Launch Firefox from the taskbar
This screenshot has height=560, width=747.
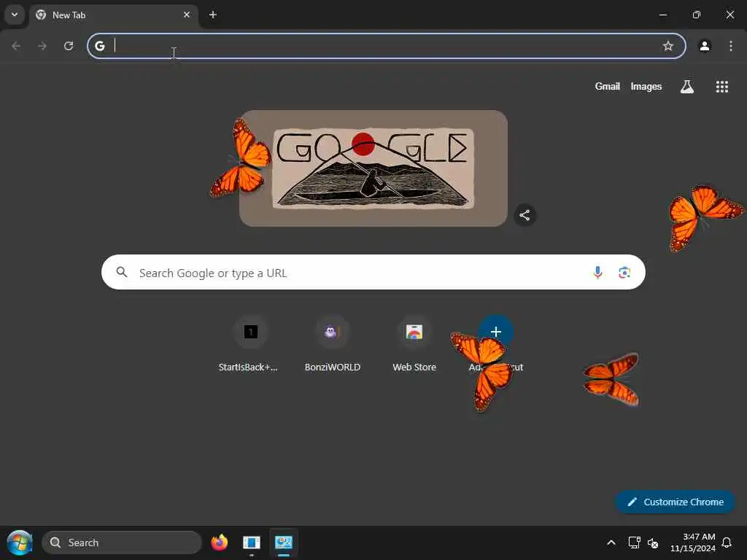click(219, 542)
